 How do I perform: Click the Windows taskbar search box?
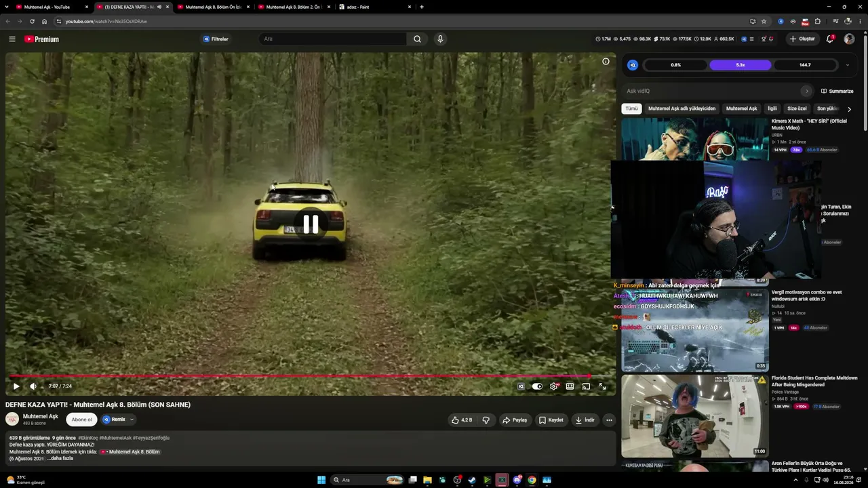(367, 480)
